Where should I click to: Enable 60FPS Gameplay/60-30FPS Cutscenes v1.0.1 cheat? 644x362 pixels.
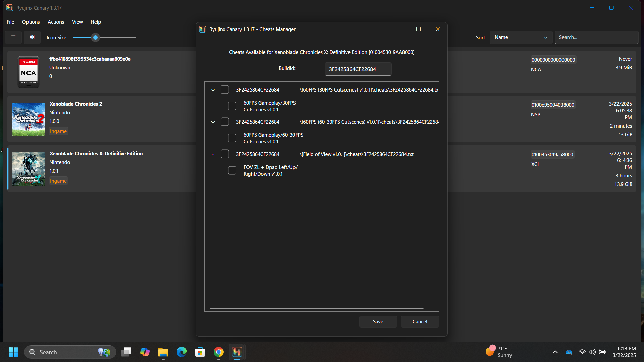click(232, 138)
